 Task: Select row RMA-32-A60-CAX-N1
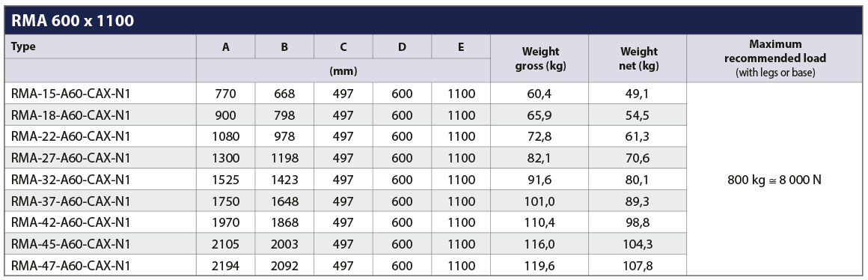[346, 180]
